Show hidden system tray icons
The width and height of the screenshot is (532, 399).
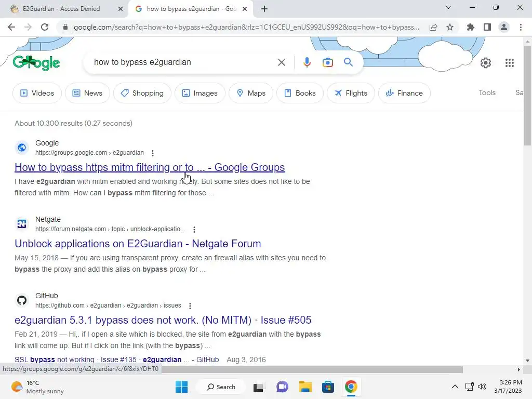pyautogui.click(x=455, y=387)
